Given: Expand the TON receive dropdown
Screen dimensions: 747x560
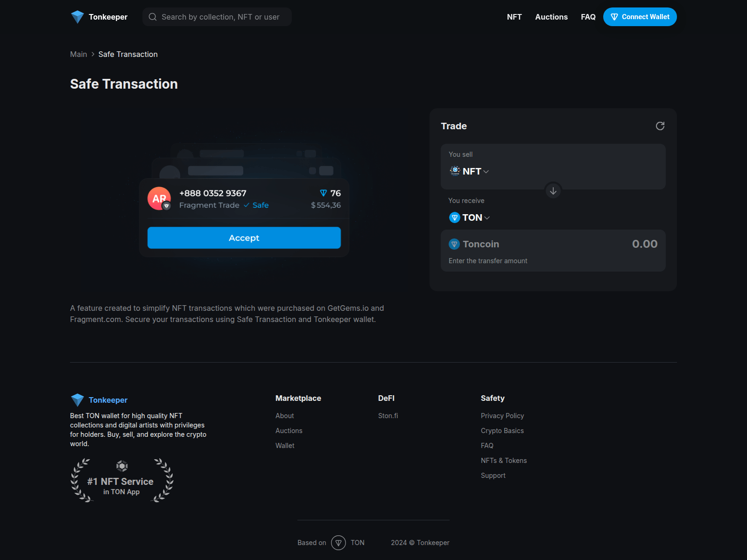Looking at the screenshot, I should tap(470, 217).
